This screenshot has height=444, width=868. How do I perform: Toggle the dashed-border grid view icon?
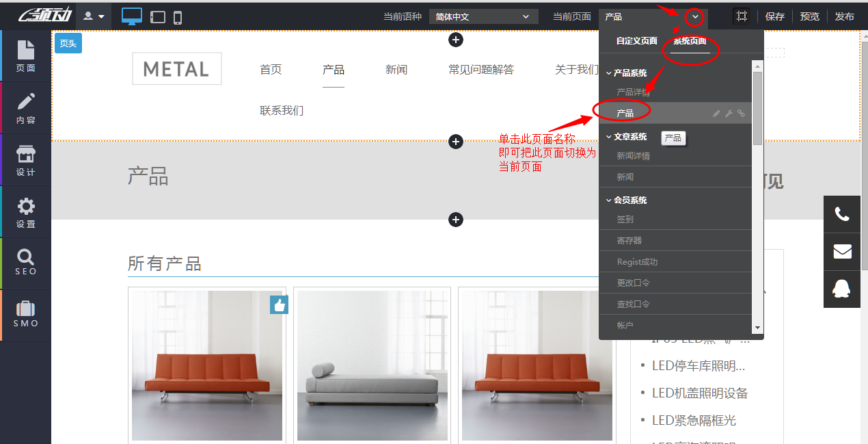click(x=742, y=15)
